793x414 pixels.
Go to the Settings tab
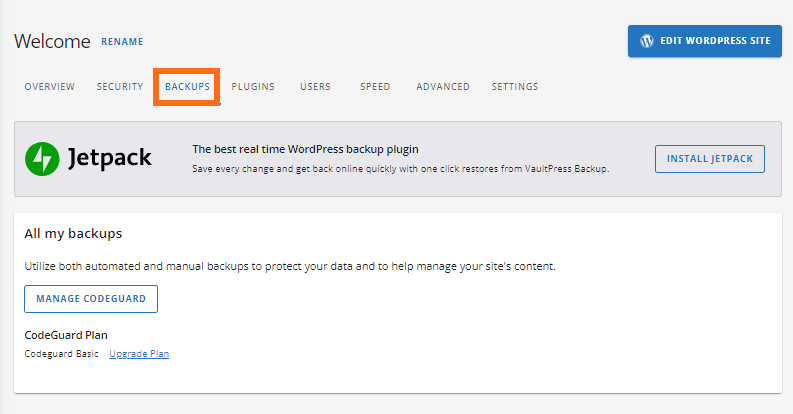(x=515, y=86)
